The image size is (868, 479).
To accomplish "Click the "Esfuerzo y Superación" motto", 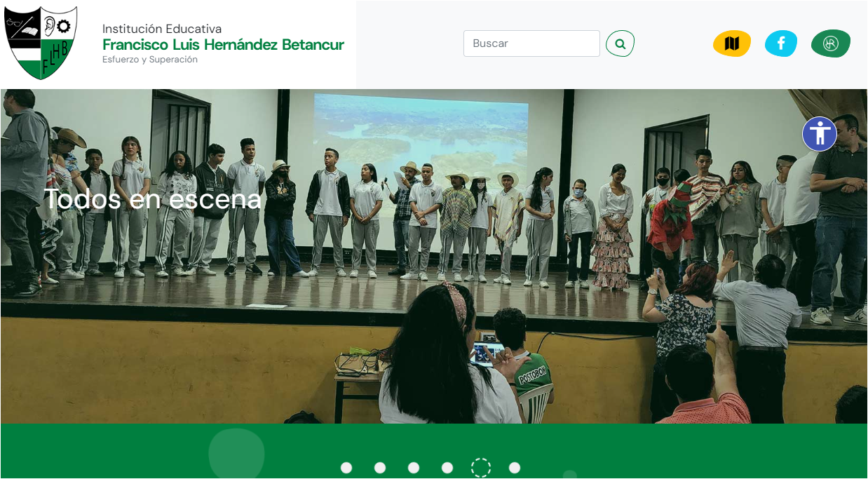I will tap(150, 60).
